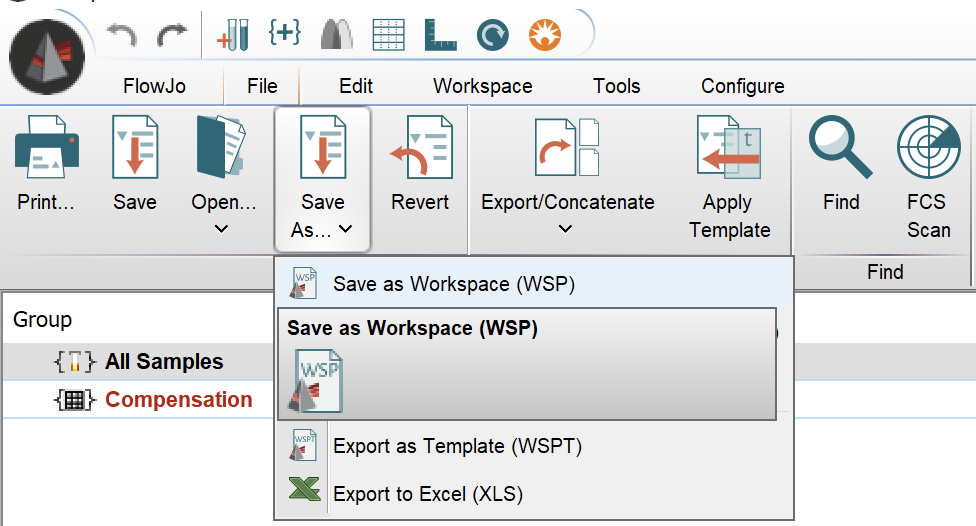976x526 pixels.
Task: Click the WSPT template file icon
Action: point(304,445)
